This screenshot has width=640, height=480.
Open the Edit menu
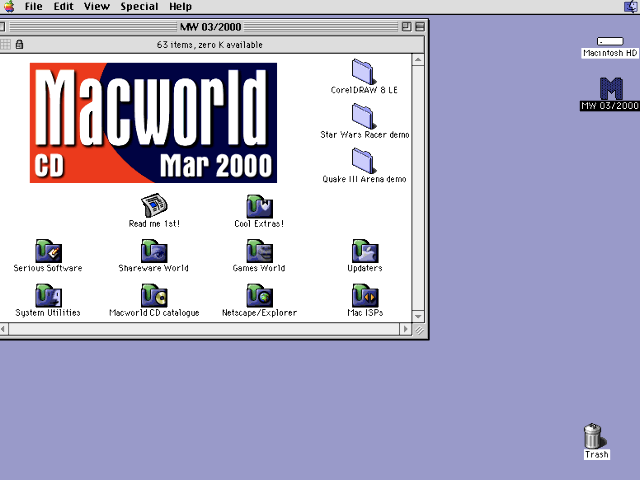[63, 7]
